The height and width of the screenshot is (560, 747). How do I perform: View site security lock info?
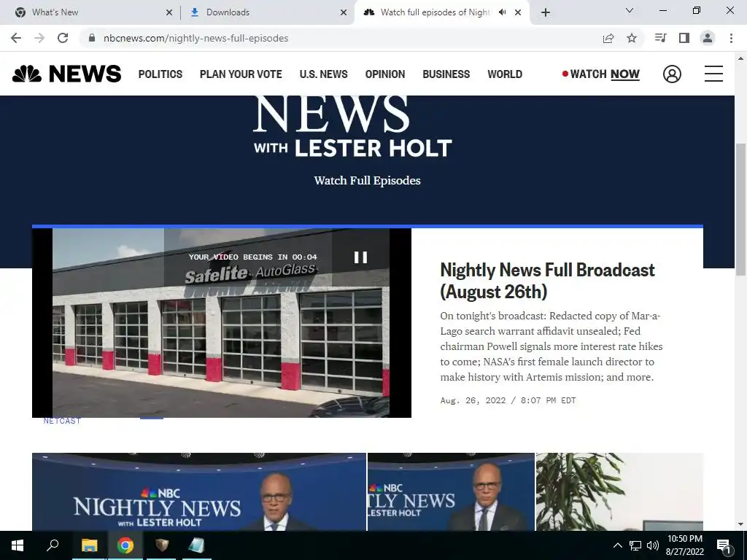tap(92, 38)
